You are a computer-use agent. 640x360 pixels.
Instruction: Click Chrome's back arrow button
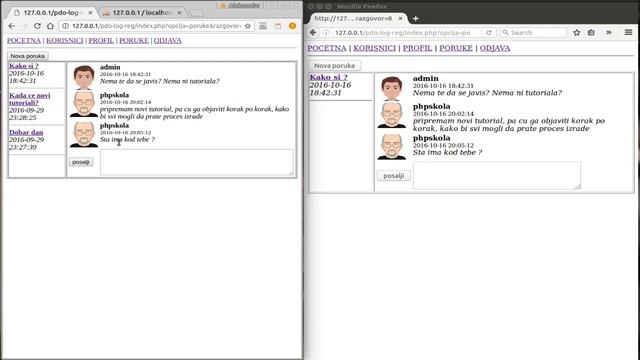point(11,26)
